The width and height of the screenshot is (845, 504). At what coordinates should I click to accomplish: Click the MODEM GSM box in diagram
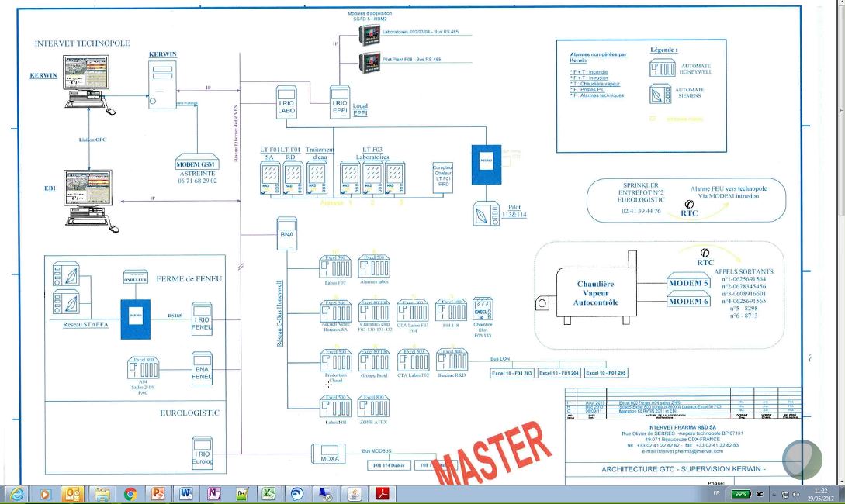(x=197, y=164)
